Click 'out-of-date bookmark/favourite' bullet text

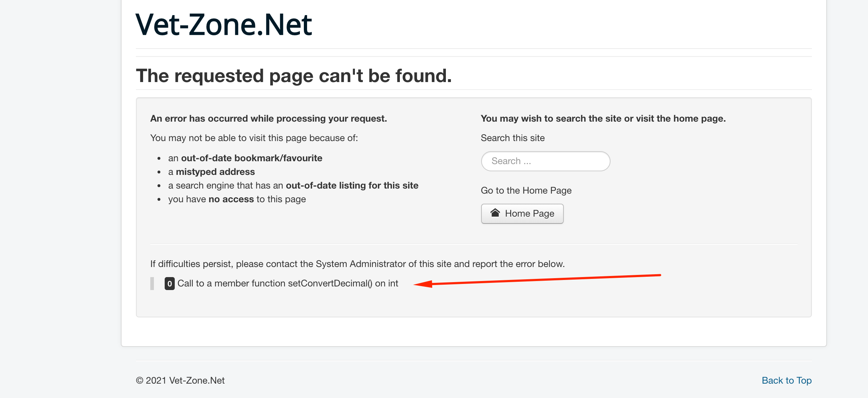[251, 158]
